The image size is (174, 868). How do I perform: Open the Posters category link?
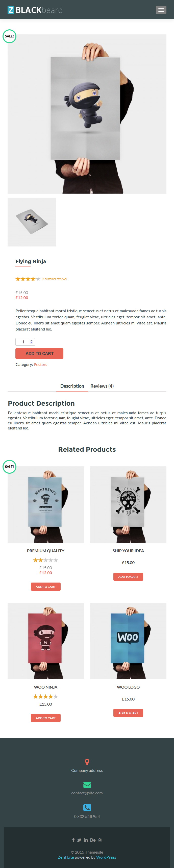(40, 364)
